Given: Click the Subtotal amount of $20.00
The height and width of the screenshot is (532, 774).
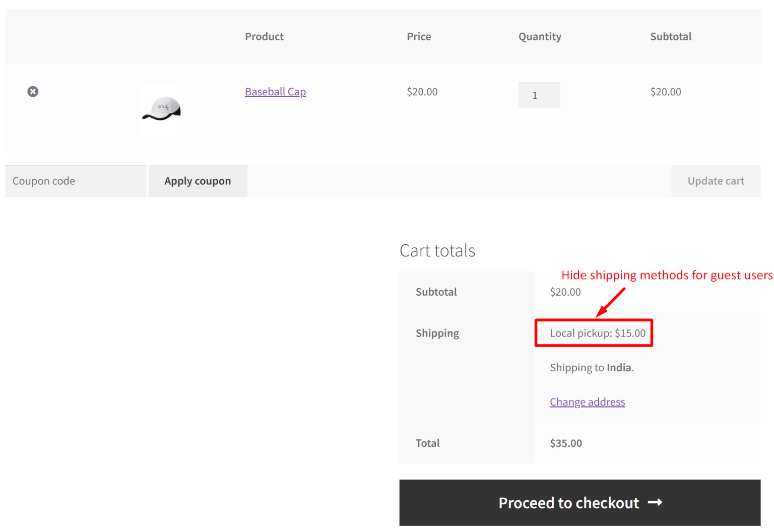Looking at the screenshot, I should pos(565,292).
